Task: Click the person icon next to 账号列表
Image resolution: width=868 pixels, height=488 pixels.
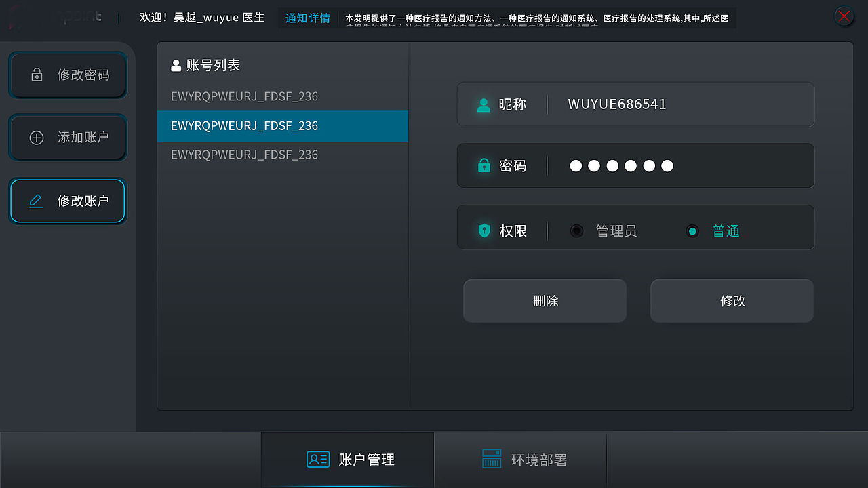Action: pos(176,65)
